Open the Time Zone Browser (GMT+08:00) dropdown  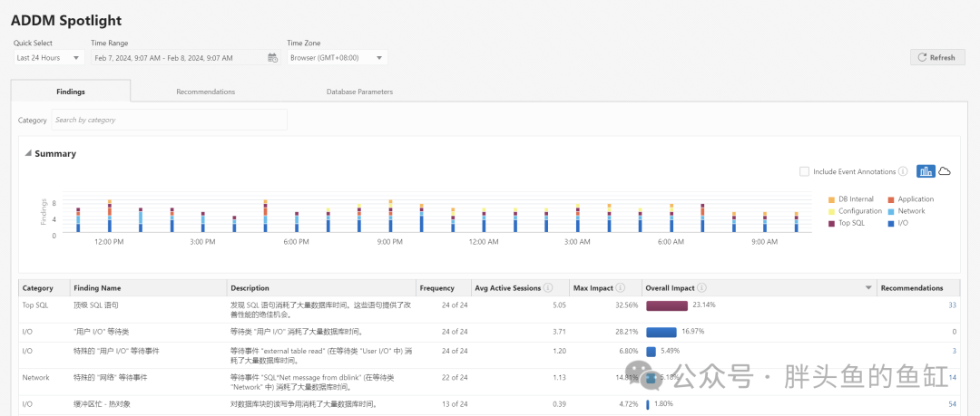pyautogui.click(x=338, y=58)
